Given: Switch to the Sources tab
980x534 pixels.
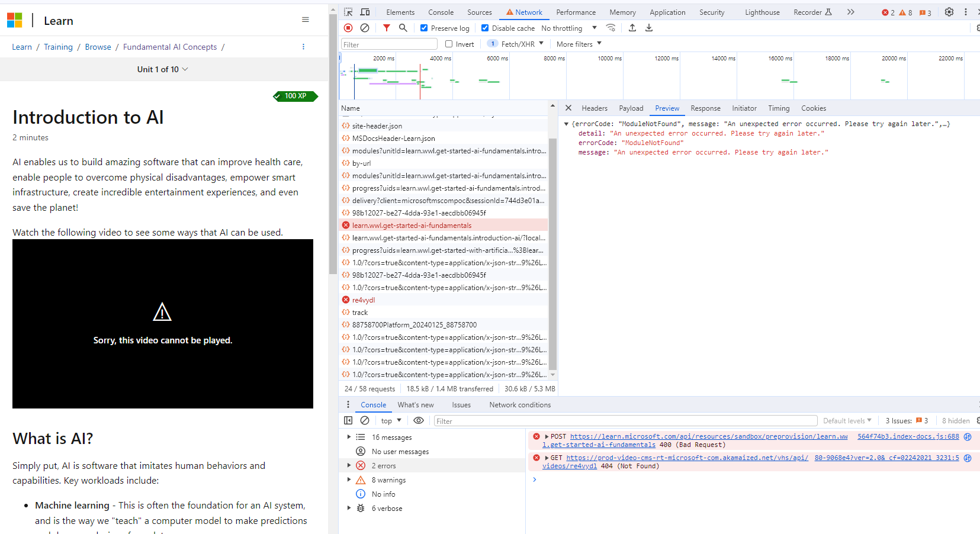Looking at the screenshot, I should 480,12.
